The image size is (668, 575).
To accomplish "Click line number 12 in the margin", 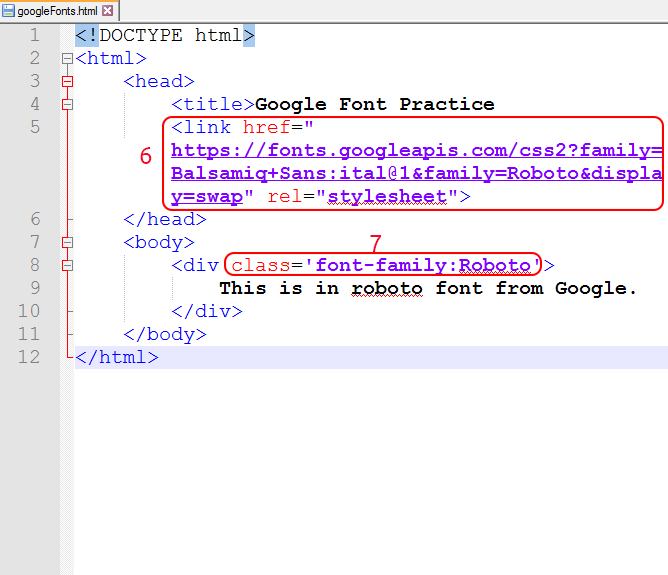I will coord(29,357).
